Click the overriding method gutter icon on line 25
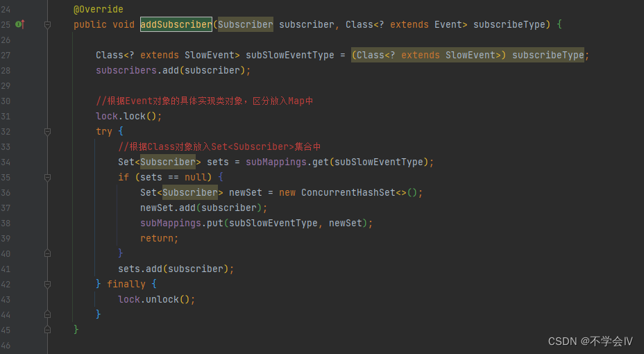This screenshot has width=644, height=354. [x=19, y=24]
